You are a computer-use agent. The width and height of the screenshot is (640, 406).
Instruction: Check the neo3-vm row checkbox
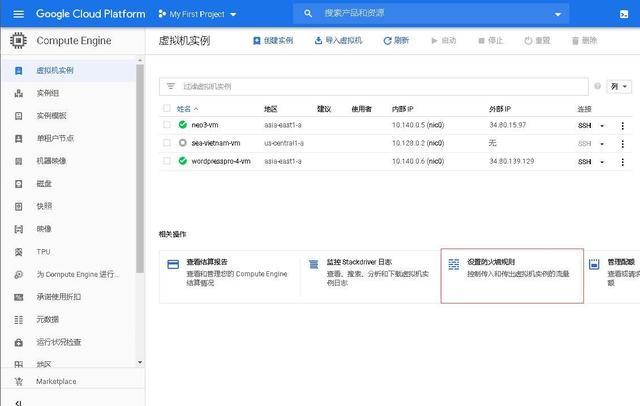coord(167,124)
